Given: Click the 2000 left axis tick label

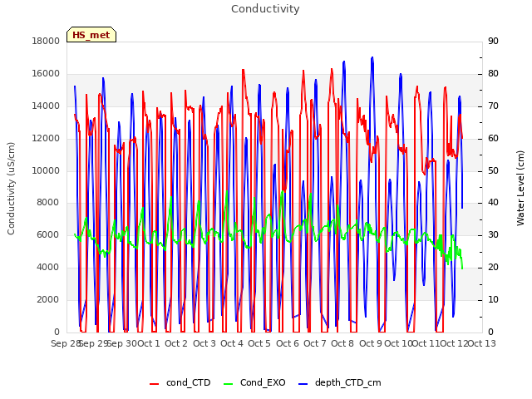Looking at the screenshot, I should (x=47, y=299).
